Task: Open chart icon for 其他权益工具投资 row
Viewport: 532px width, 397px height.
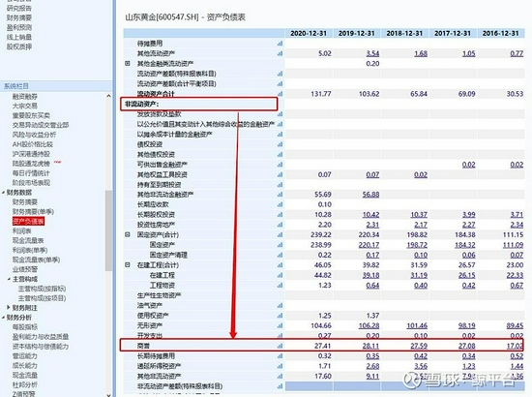Action: (280, 174)
